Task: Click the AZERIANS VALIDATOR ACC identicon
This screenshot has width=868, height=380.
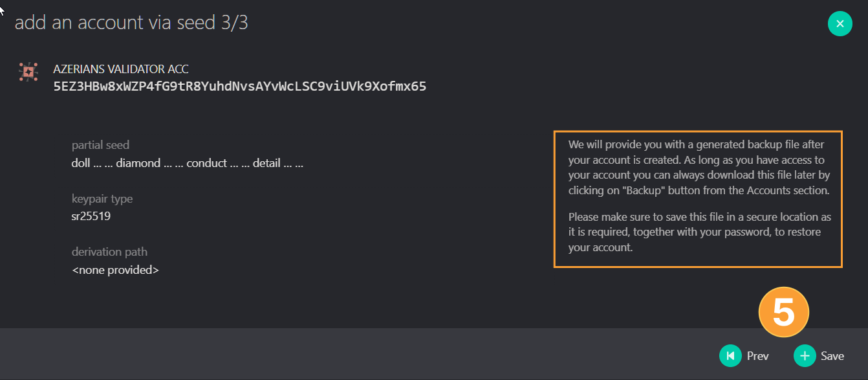Action: coord(28,73)
